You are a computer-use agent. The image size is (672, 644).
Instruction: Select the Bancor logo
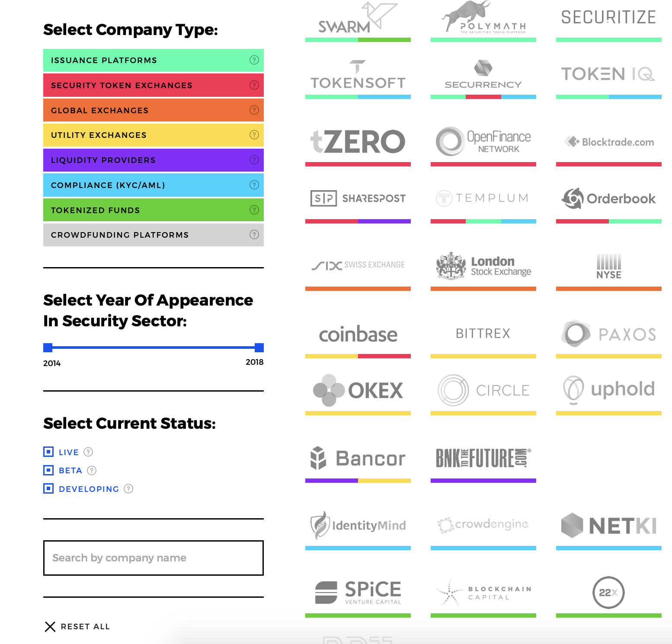pyautogui.click(x=358, y=459)
